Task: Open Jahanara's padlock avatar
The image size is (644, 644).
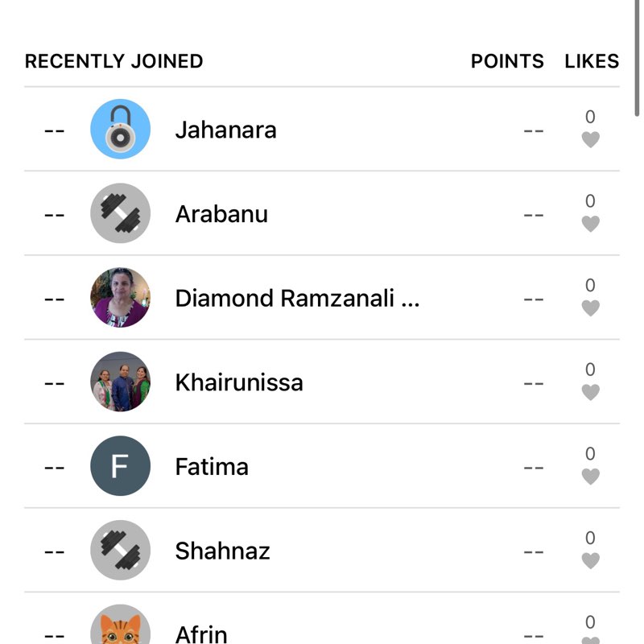Action: [120, 130]
